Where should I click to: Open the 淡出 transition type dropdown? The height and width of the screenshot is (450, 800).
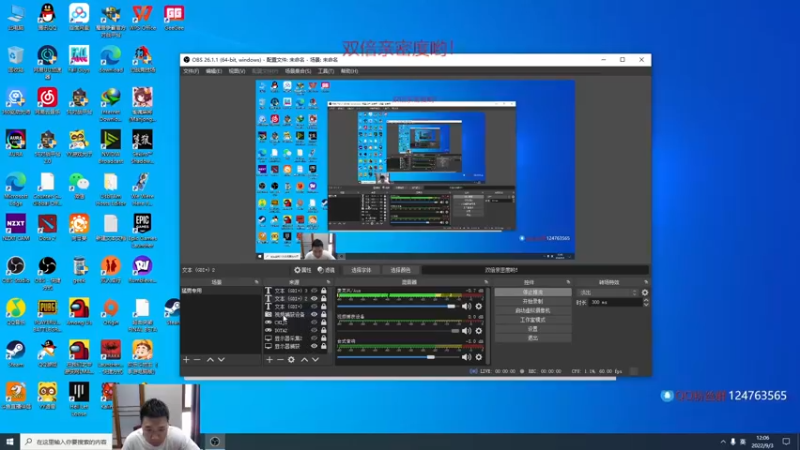pyautogui.click(x=608, y=292)
